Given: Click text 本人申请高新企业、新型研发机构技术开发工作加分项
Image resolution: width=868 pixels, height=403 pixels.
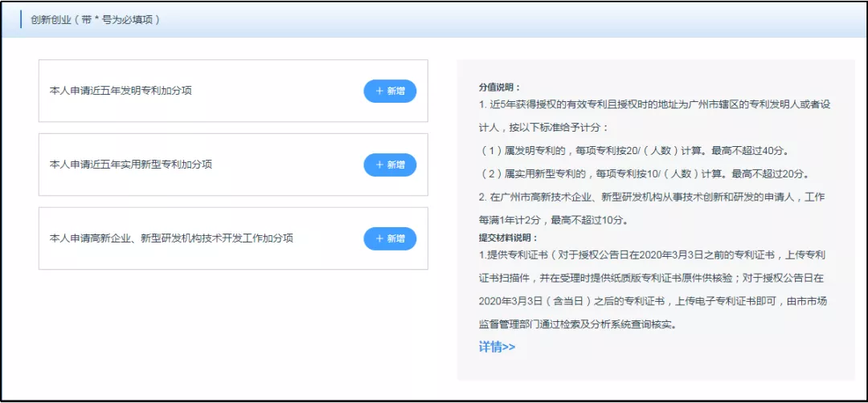Looking at the screenshot, I should tap(171, 238).
